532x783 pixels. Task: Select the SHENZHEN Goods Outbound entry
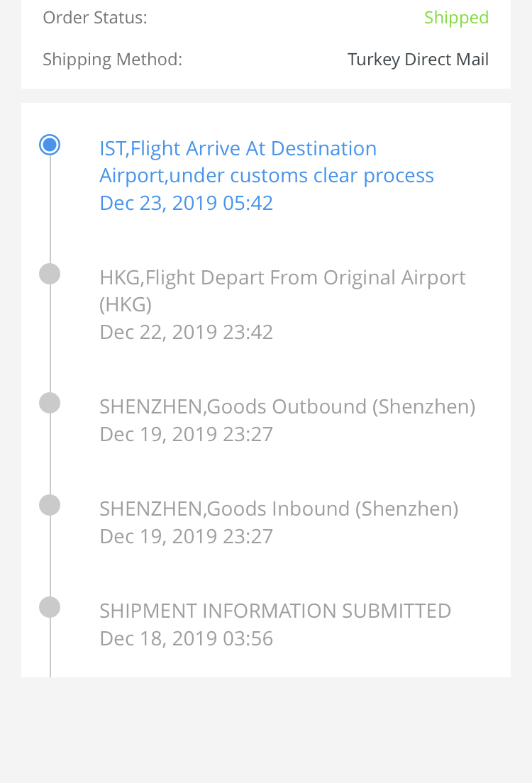point(287,406)
